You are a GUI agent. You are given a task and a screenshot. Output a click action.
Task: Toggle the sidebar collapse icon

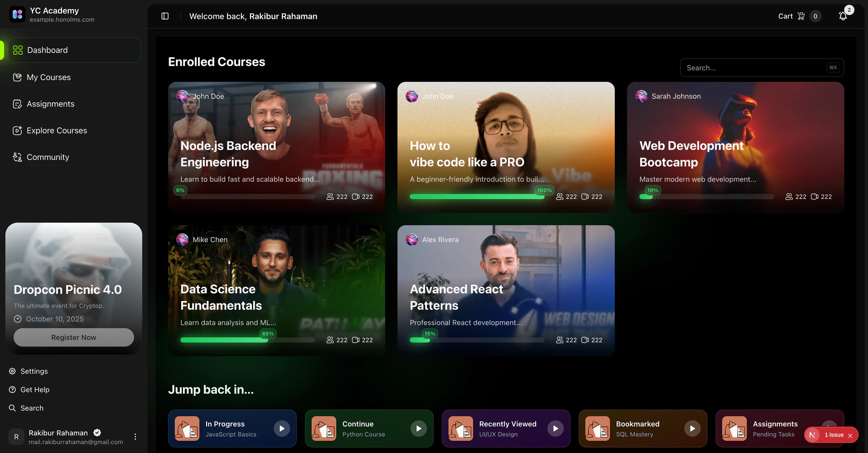click(x=165, y=16)
